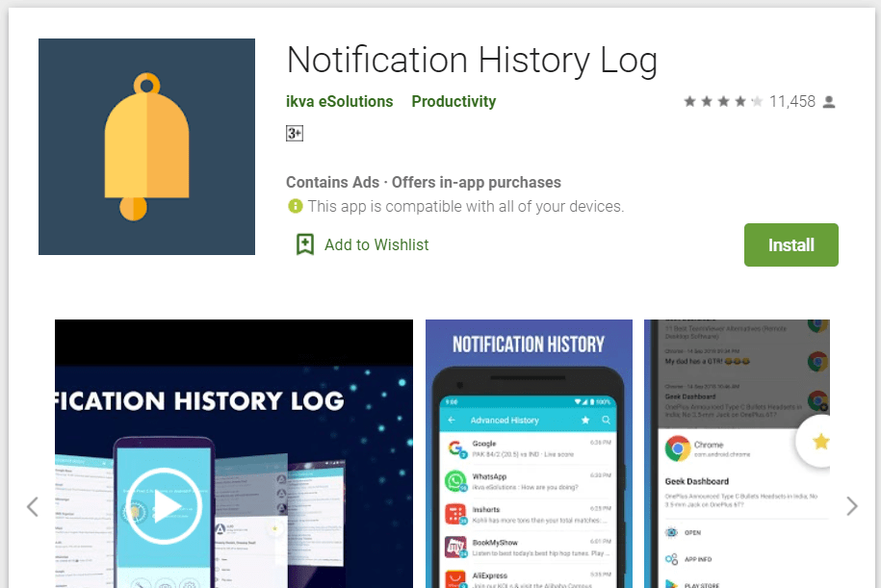This screenshot has height=588, width=881.
Task: Click the green compatibility info icon
Action: tap(295, 206)
